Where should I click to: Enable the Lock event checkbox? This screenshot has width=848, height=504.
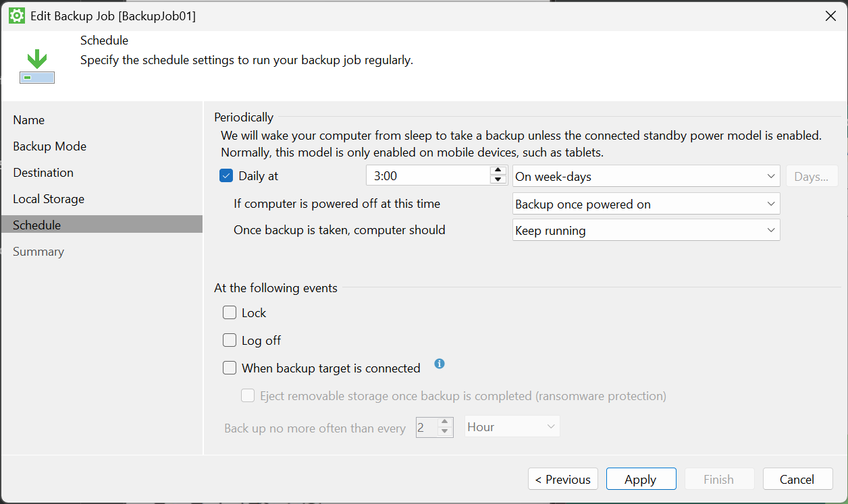tap(230, 313)
